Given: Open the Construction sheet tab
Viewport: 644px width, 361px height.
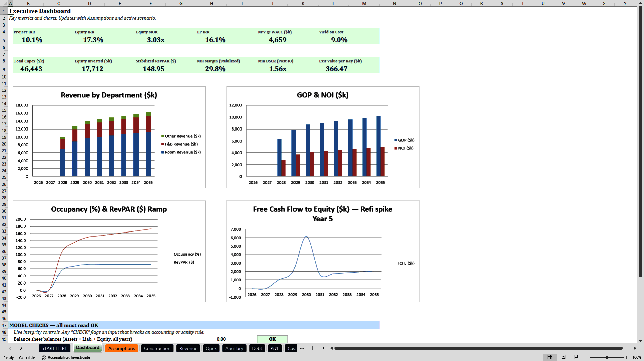Looking at the screenshot, I should tap(157, 348).
